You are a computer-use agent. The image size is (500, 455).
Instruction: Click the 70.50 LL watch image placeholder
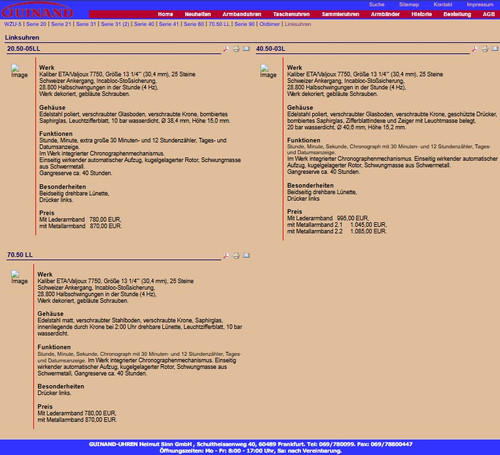(x=19, y=278)
